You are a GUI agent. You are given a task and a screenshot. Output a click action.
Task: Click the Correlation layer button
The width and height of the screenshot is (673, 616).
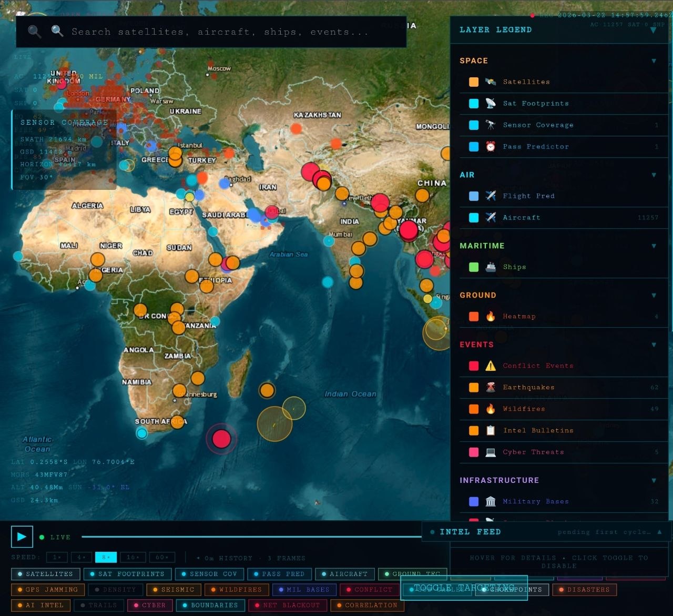pyautogui.click(x=367, y=605)
